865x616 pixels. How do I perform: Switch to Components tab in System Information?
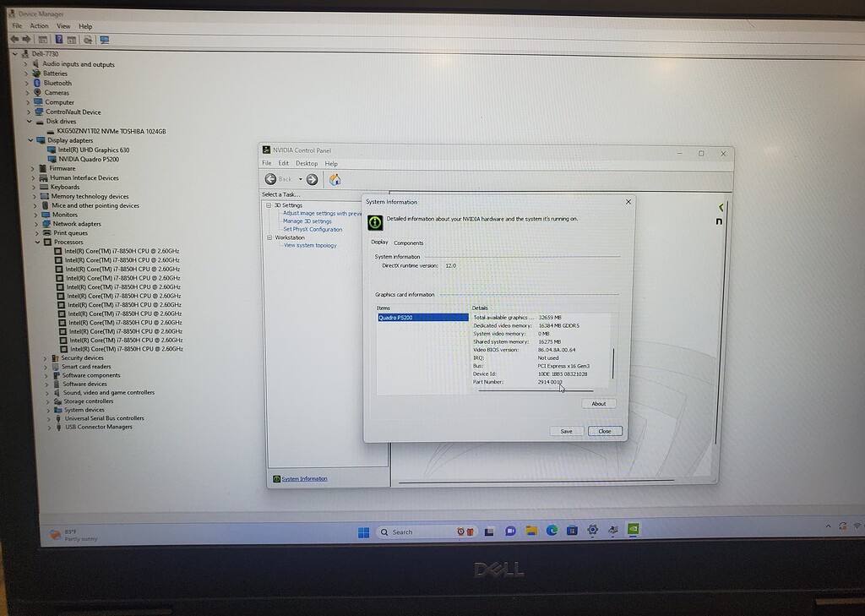point(409,243)
